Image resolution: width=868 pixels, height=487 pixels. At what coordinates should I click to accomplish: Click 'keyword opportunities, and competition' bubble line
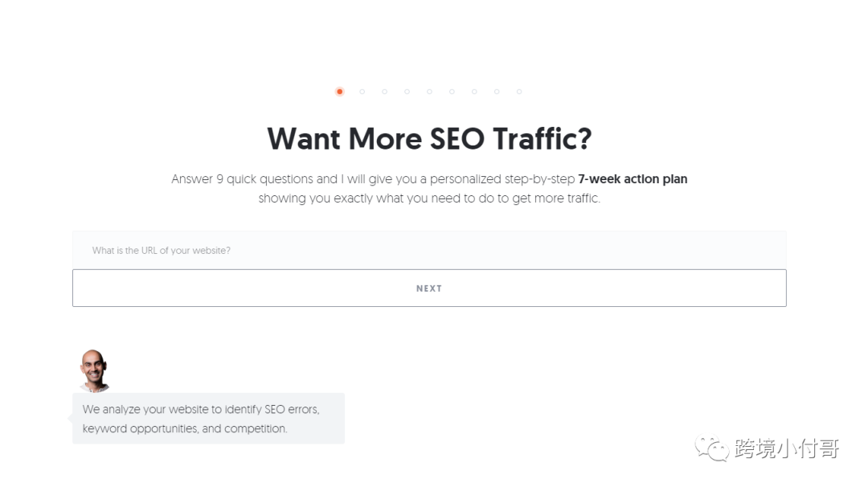point(185,428)
